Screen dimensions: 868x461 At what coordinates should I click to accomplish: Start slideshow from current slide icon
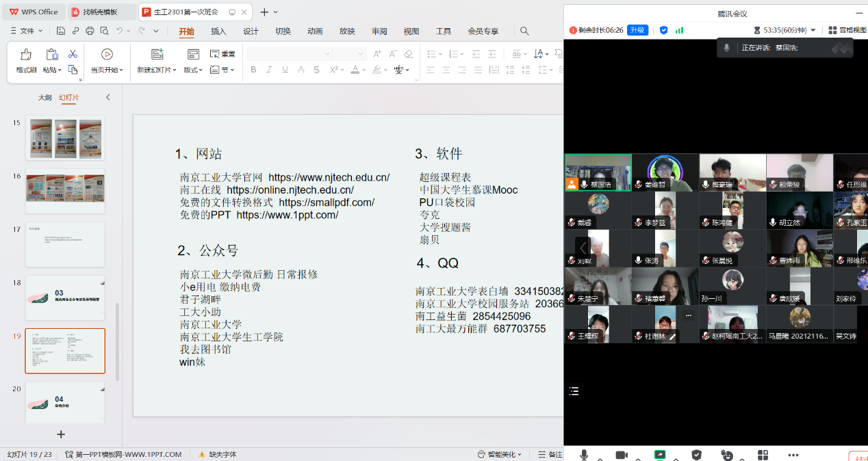(107, 55)
